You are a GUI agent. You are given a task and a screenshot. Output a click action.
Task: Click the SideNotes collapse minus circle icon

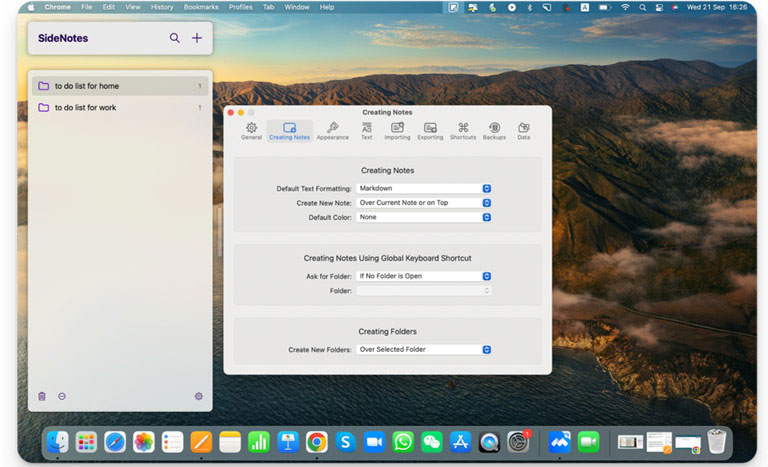tap(62, 396)
